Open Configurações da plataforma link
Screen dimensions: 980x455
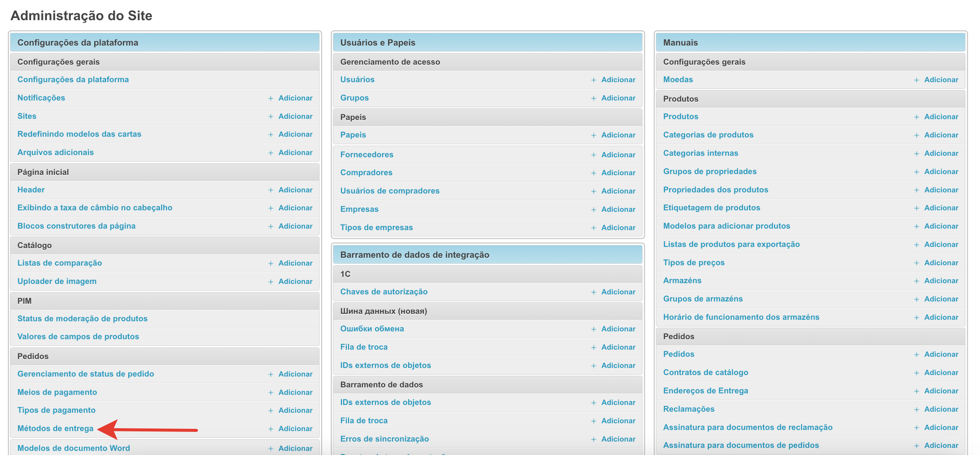coord(73,80)
